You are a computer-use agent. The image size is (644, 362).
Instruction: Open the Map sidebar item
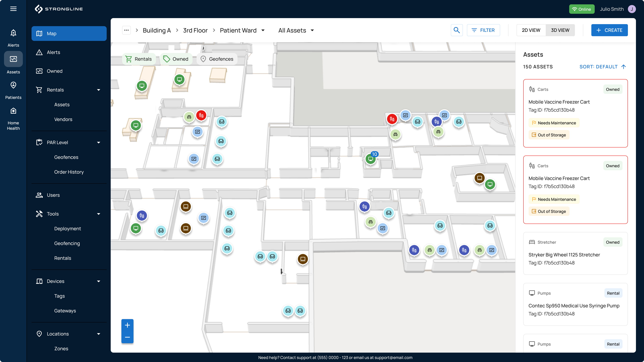point(69,34)
